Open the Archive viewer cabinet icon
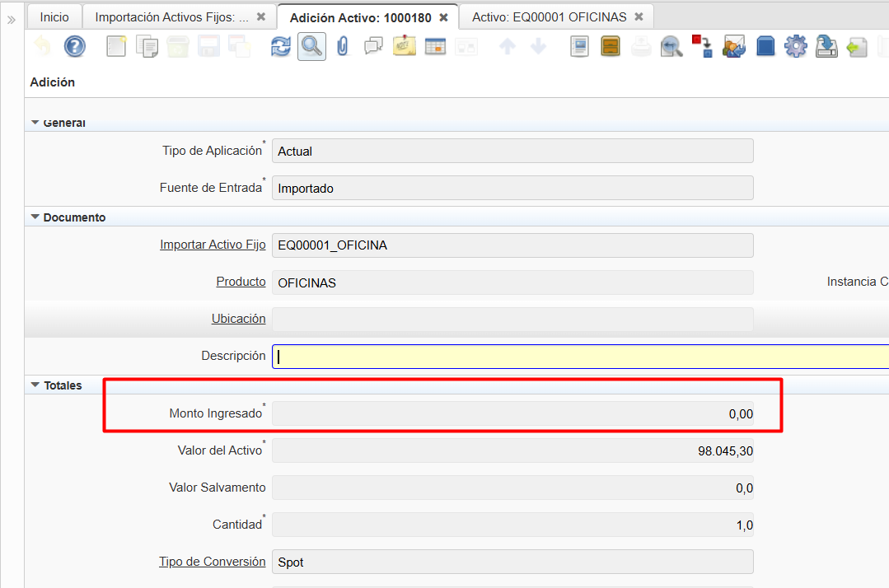Image resolution: width=889 pixels, height=588 pixels. 611,47
